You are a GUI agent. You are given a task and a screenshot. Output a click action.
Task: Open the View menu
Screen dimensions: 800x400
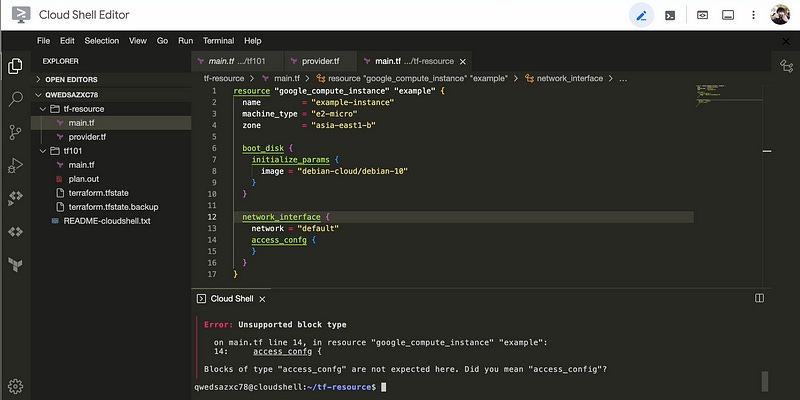click(138, 41)
